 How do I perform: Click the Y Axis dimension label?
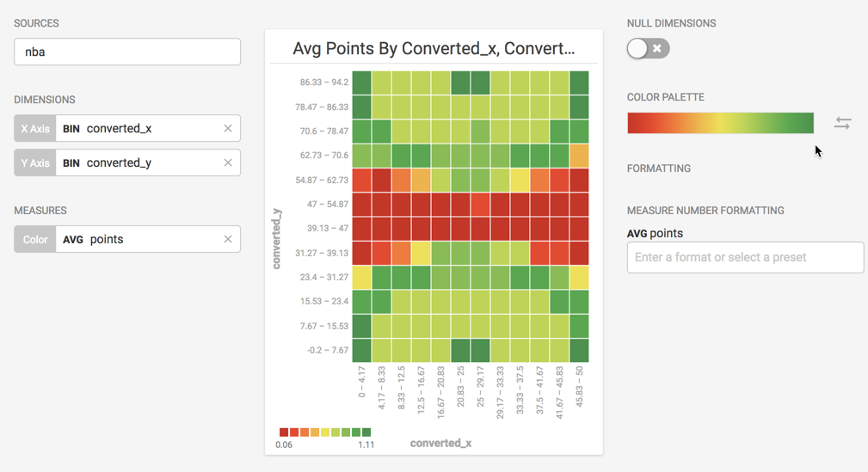click(x=35, y=162)
